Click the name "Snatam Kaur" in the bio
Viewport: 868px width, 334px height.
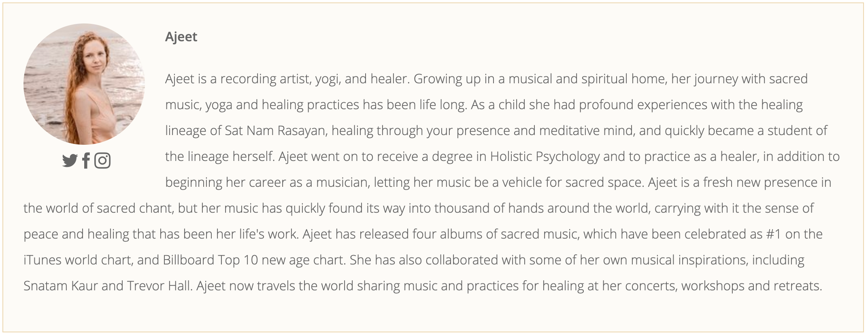pyautogui.click(x=61, y=286)
